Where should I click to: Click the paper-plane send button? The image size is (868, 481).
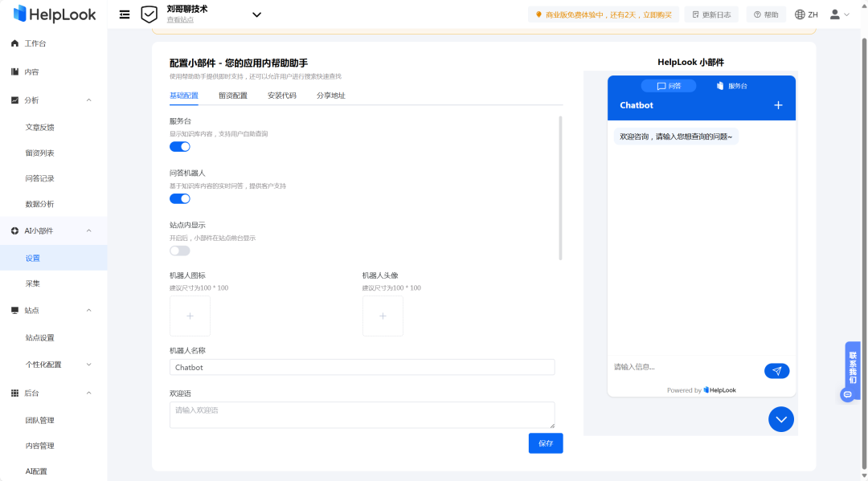pyautogui.click(x=776, y=371)
